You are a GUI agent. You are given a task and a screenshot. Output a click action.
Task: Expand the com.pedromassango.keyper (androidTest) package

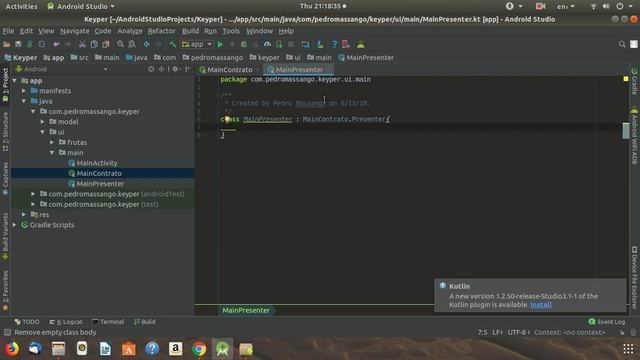click(x=33, y=194)
